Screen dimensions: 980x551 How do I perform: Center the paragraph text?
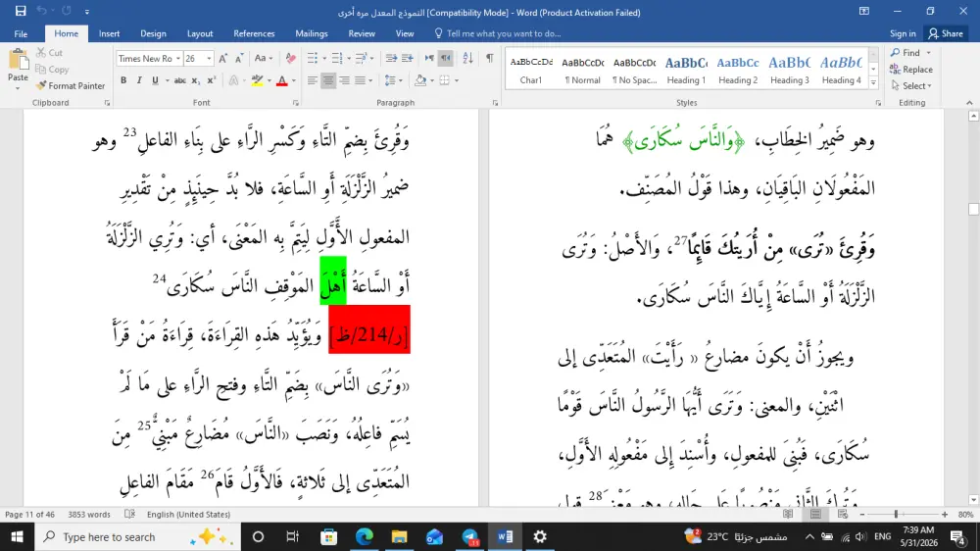point(328,80)
